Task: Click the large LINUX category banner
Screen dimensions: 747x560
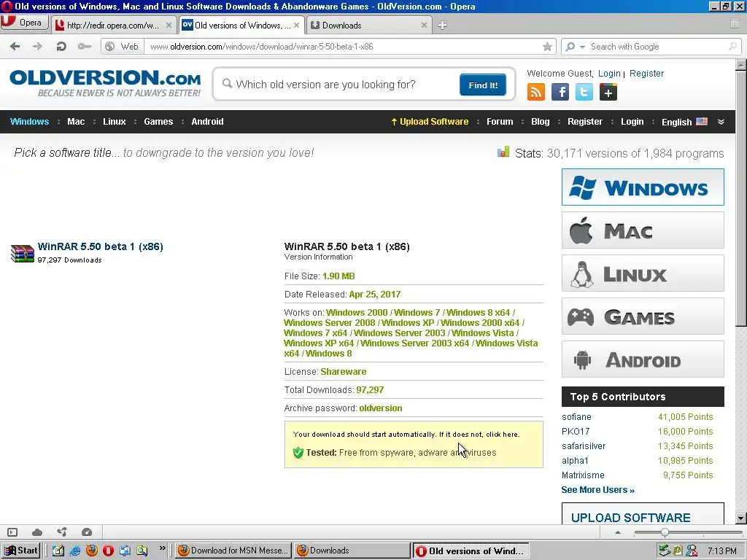Action: pyautogui.click(x=643, y=273)
